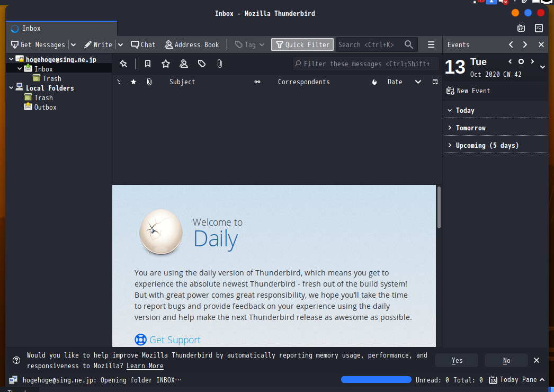This screenshot has width=554, height=392.
Task: Collapse the Today events section
Action: point(450,110)
